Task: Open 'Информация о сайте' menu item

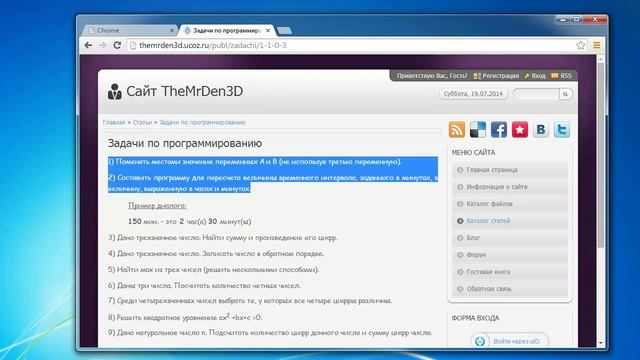Action: (510, 187)
